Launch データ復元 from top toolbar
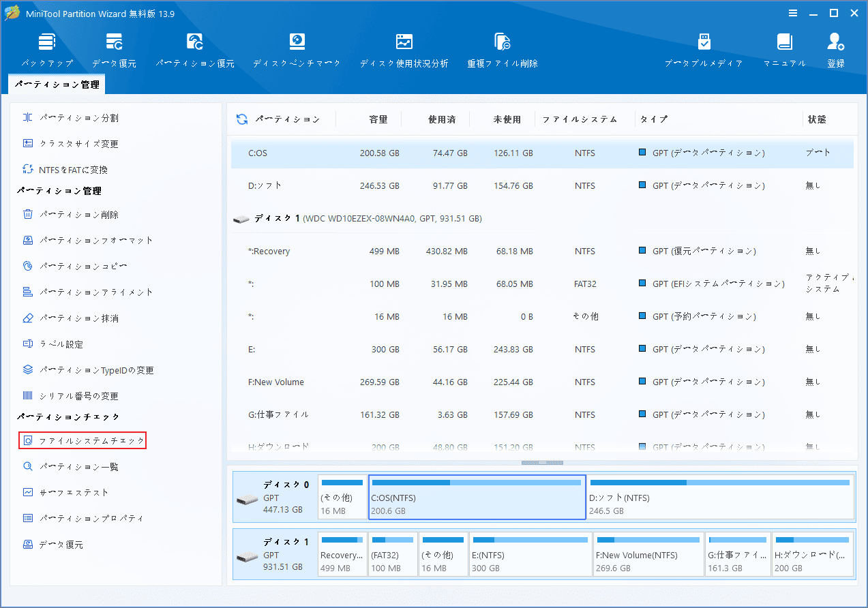868x608 pixels. 114,50
